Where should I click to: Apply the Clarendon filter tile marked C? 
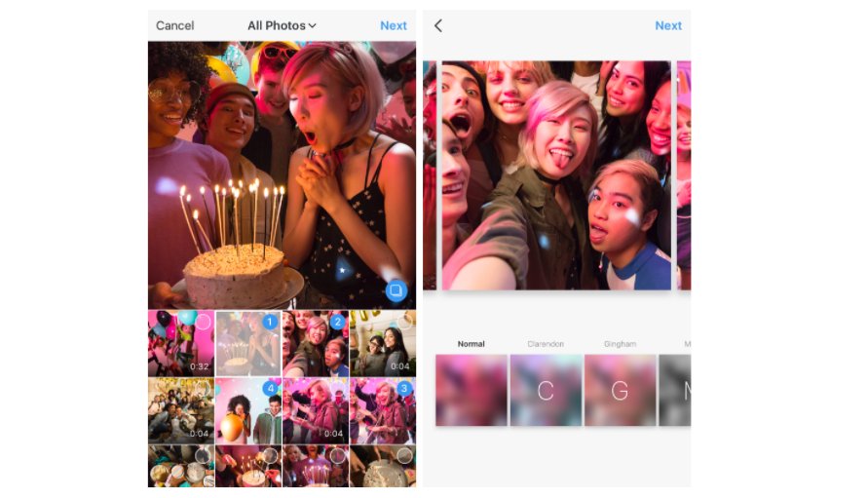pyautogui.click(x=546, y=391)
